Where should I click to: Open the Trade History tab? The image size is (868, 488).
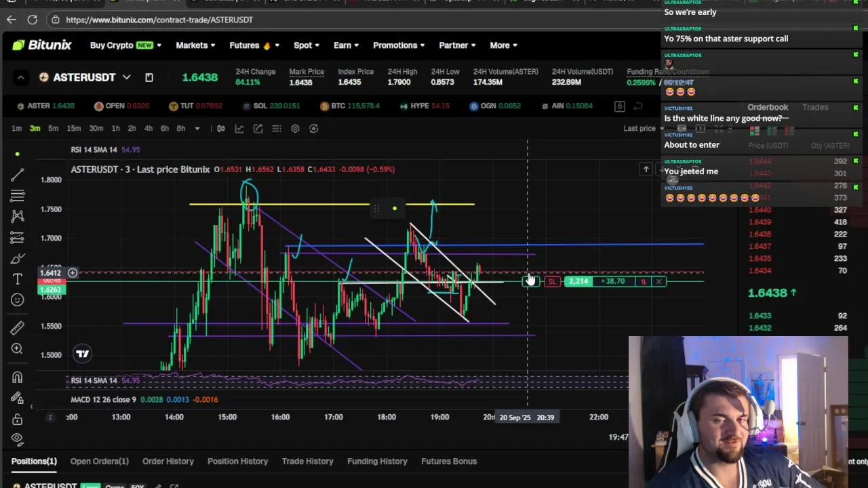pyautogui.click(x=308, y=461)
